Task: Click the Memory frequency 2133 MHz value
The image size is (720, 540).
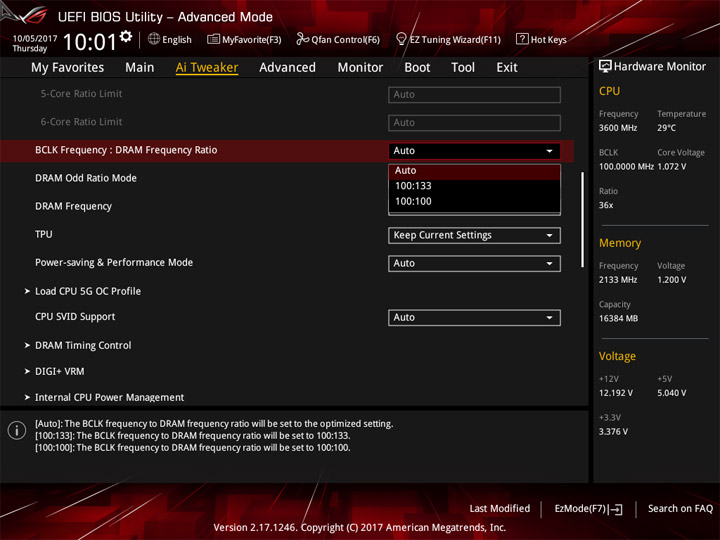Action: click(x=618, y=280)
